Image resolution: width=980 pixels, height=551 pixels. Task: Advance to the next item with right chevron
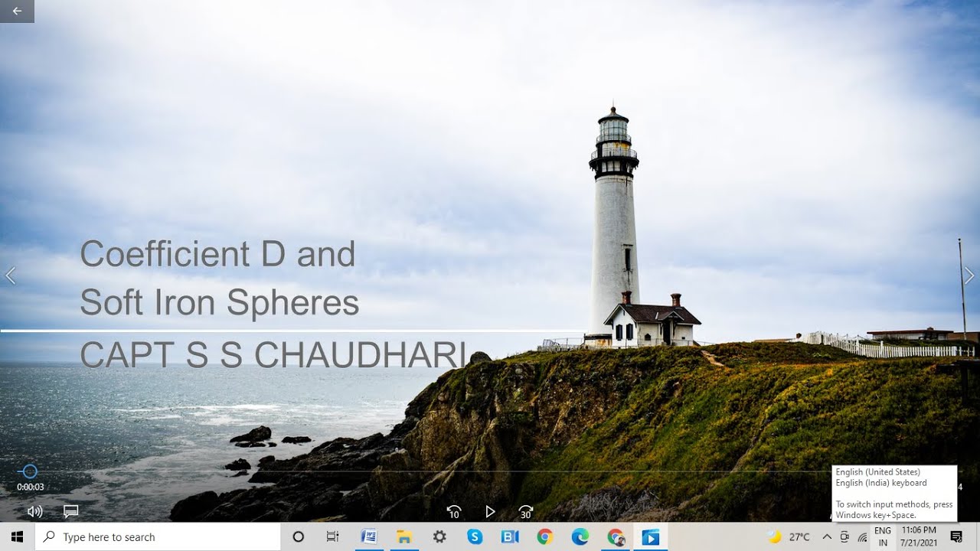click(969, 275)
